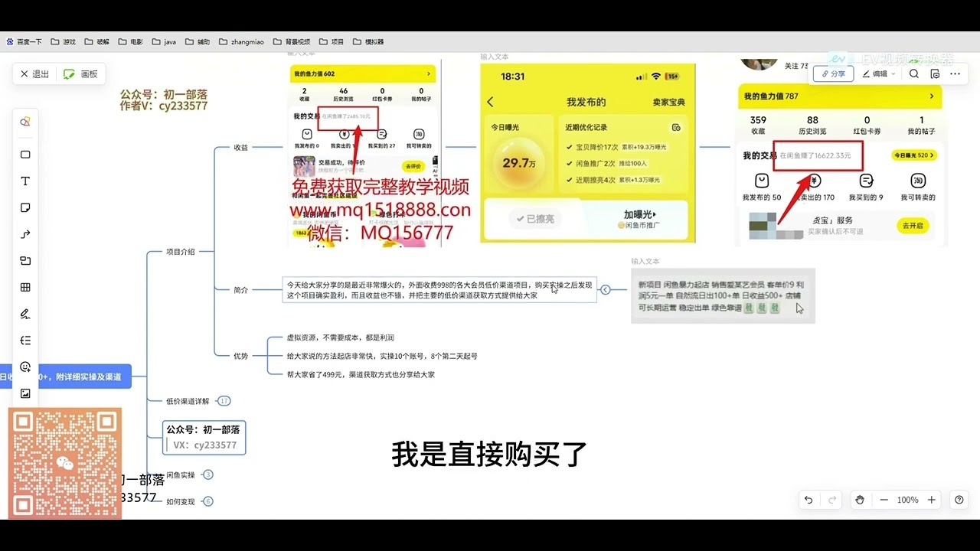This screenshot has width=980, height=551.
Task: Open search in the top toolbar
Action: click(x=913, y=73)
